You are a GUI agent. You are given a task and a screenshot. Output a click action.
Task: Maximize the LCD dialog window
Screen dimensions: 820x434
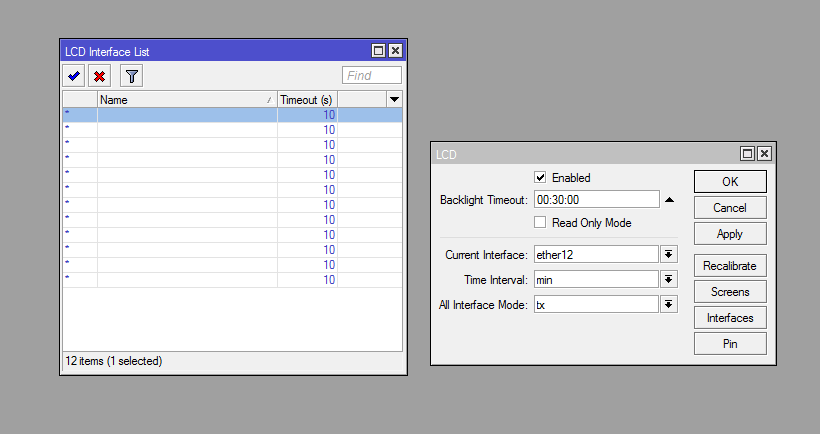click(747, 153)
